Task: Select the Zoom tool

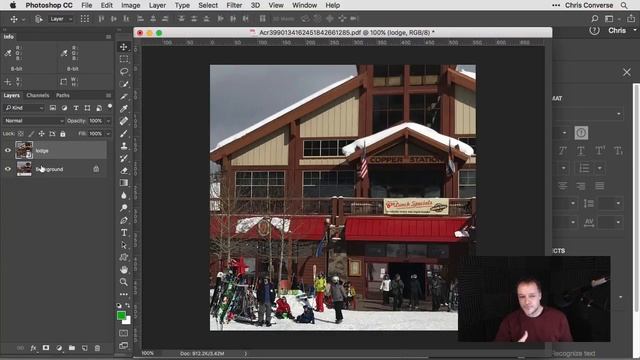Action: (124, 282)
